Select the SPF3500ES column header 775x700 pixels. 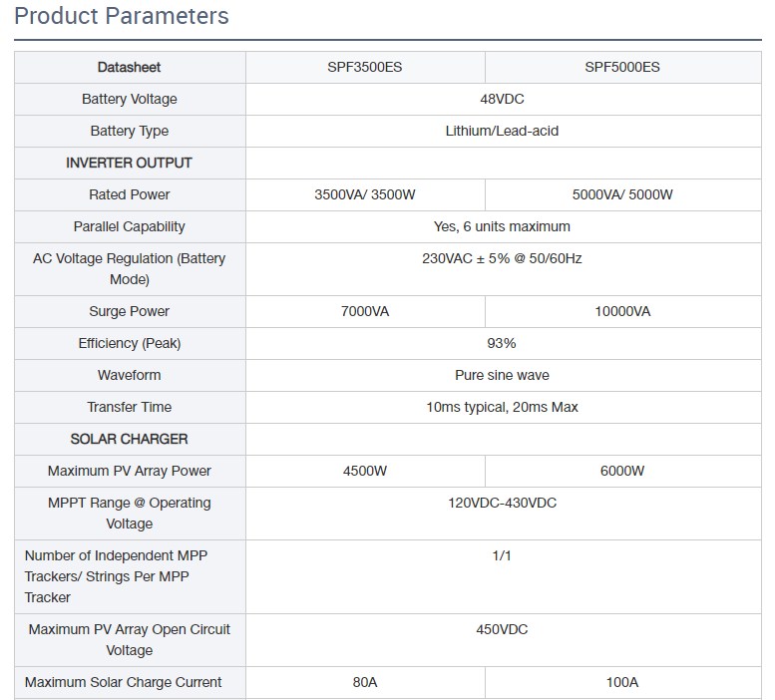[365, 67]
